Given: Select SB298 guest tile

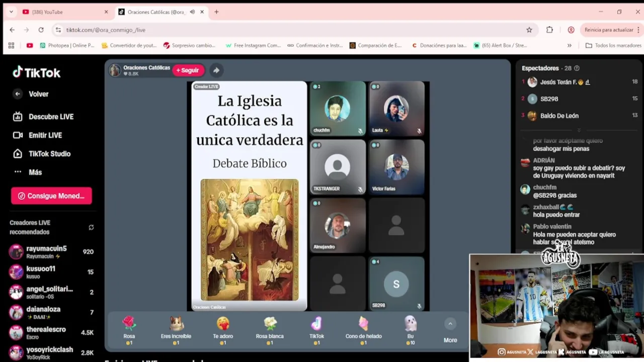Looking at the screenshot, I should coord(396,284).
